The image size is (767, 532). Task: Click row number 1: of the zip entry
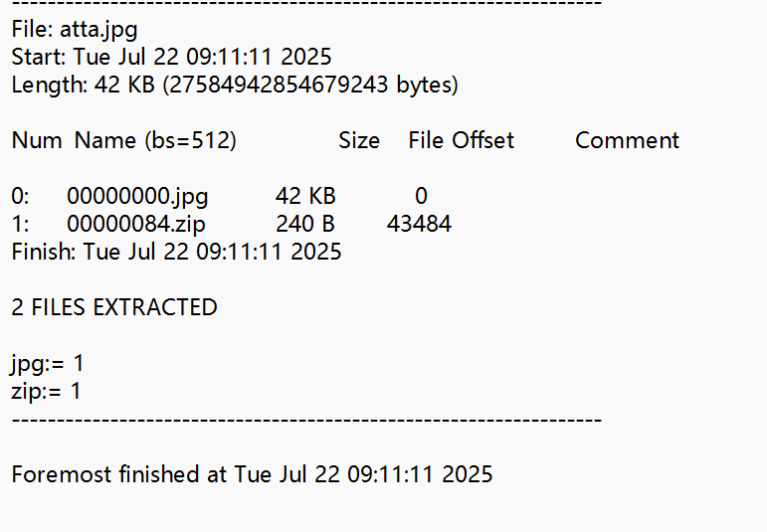coord(21,224)
